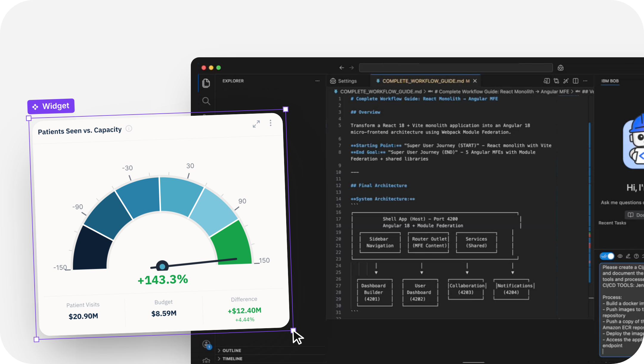Image resolution: width=644 pixels, height=364 pixels.
Task: Click the top command center search field
Action: click(x=456, y=68)
